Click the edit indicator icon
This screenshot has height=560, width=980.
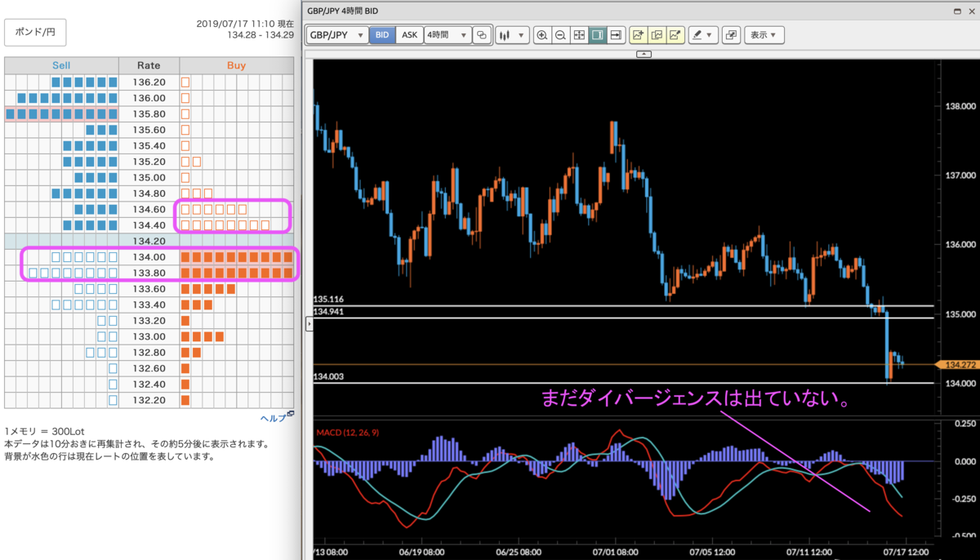(657, 35)
